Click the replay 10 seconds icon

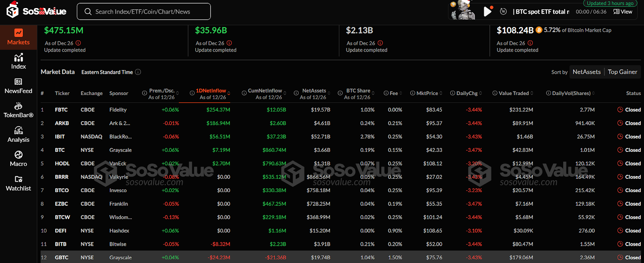[x=503, y=11]
